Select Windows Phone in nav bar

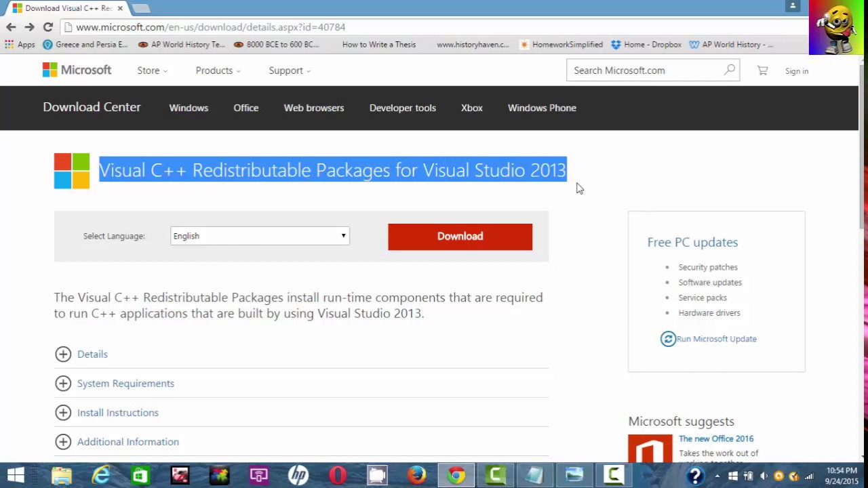click(542, 108)
